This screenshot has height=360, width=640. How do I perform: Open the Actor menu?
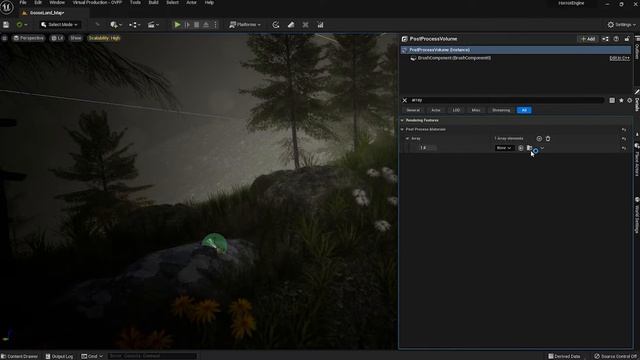[191, 3]
